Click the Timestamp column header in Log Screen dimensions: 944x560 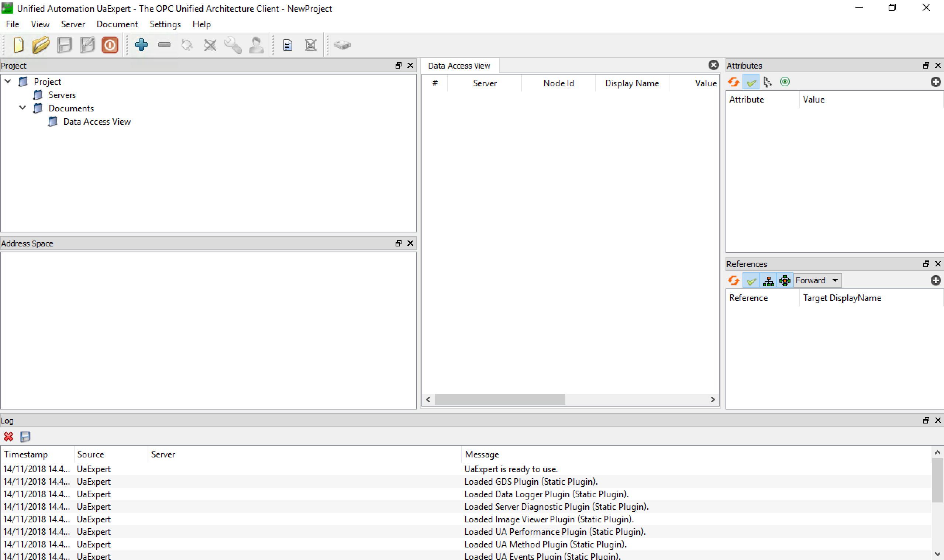[x=37, y=454]
